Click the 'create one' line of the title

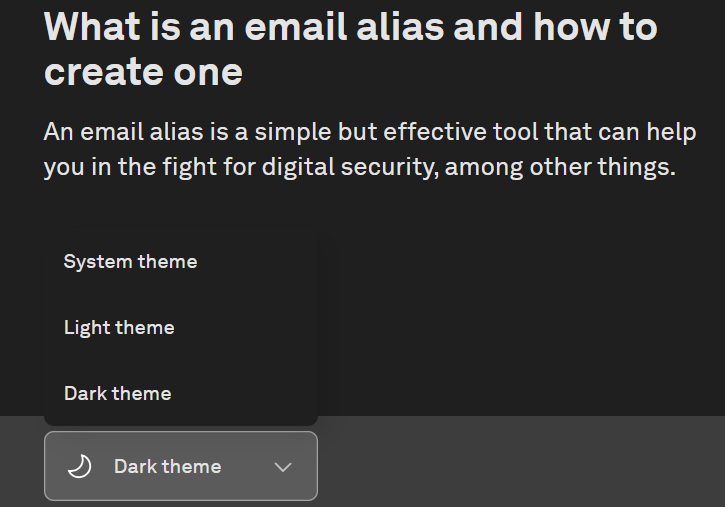coord(143,72)
